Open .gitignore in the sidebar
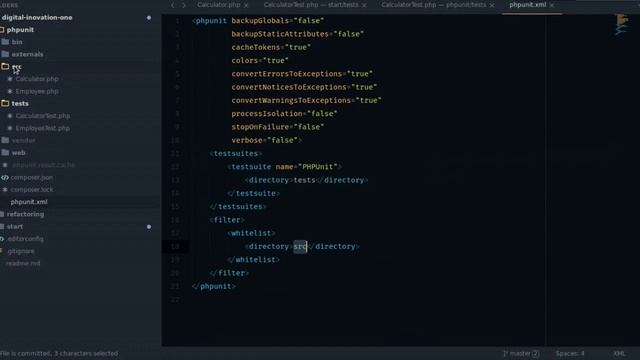The image size is (640, 360). 20,251
